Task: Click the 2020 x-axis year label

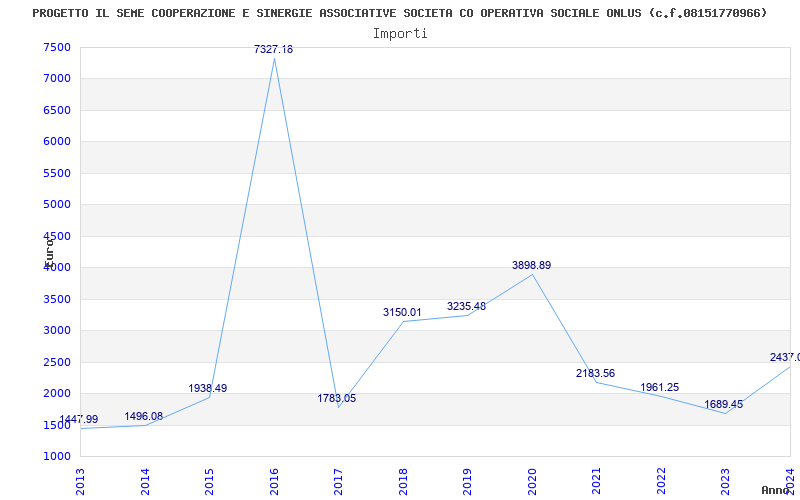Action: click(532, 482)
